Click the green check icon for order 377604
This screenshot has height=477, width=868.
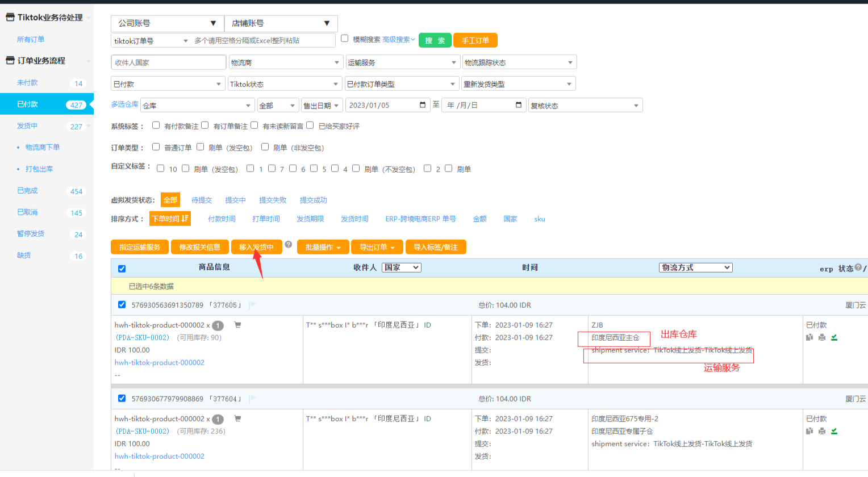pyautogui.click(x=834, y=431)
